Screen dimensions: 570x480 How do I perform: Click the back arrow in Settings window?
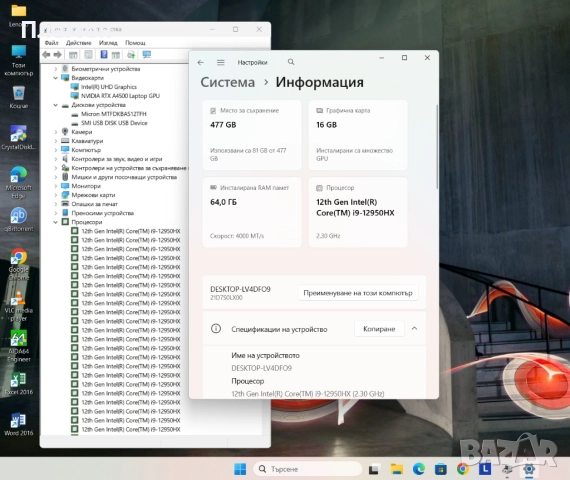201,63
